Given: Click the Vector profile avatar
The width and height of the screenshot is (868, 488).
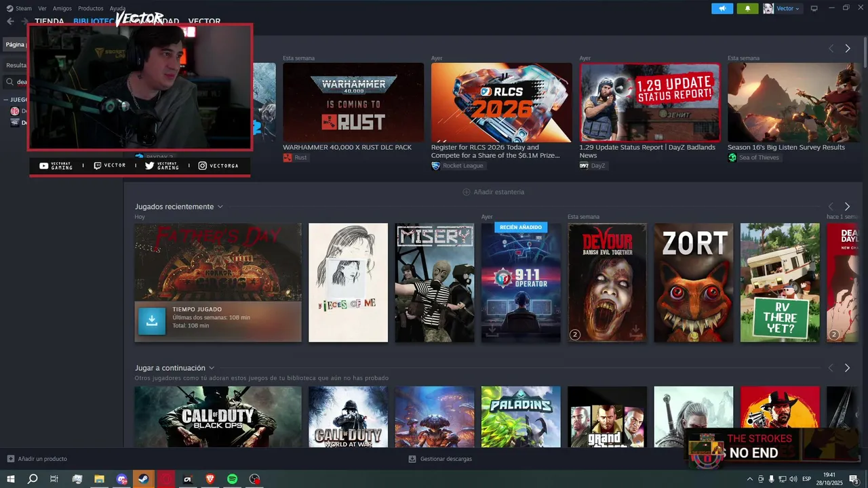Looking at the screenshot, I should (x=768, y=8).
